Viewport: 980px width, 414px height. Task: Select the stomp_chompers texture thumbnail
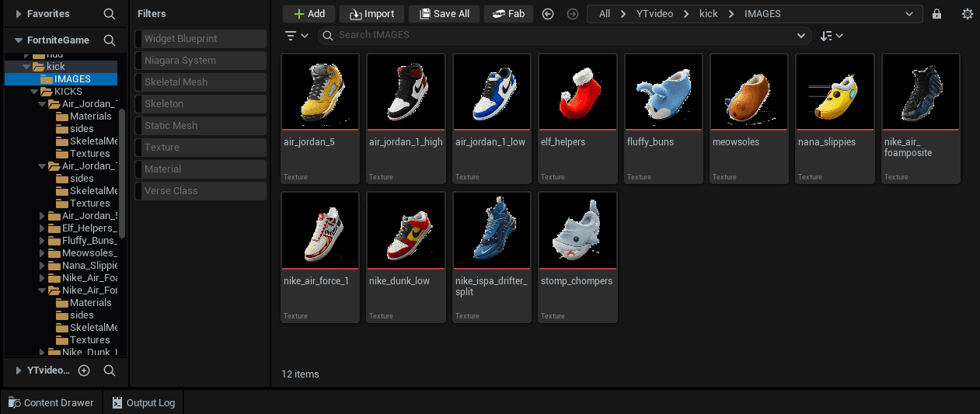tap(577, 231)
